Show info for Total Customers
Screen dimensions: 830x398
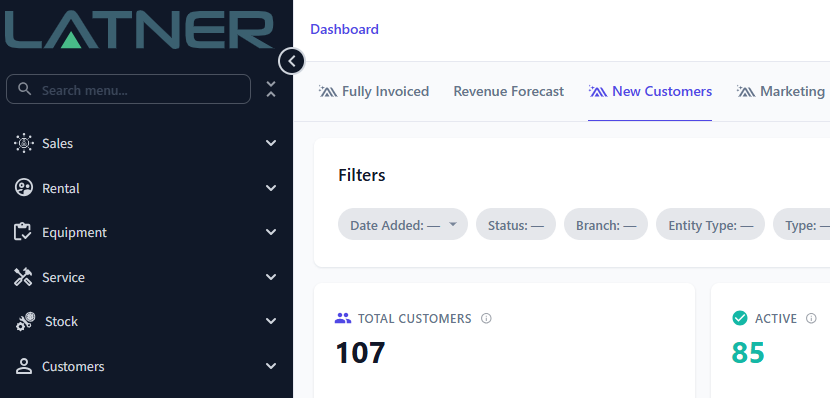click(x=486, y=318)
